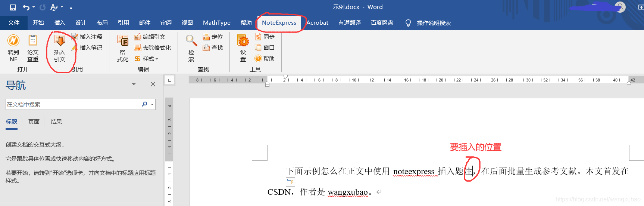Switch to the 插入 ribbon tab
Image resolution: width=644 pixels, height=206 pixels.
[x=60, y=23]
